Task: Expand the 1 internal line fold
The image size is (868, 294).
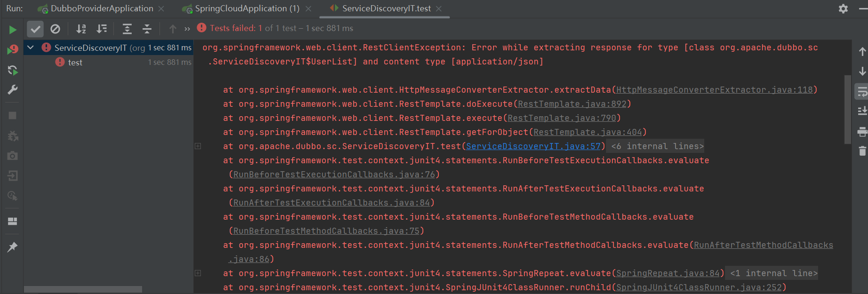Action: coord(773,273)
